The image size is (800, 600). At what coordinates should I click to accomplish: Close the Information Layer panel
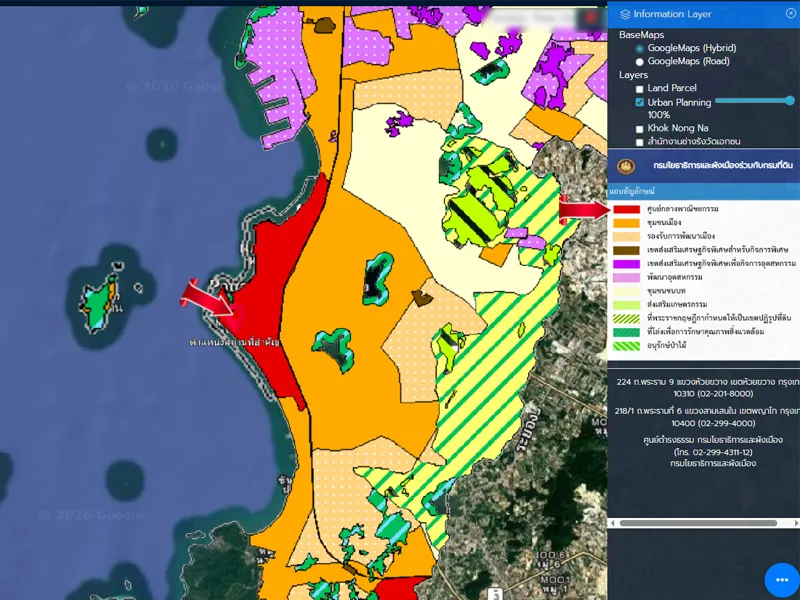(790, 14)
